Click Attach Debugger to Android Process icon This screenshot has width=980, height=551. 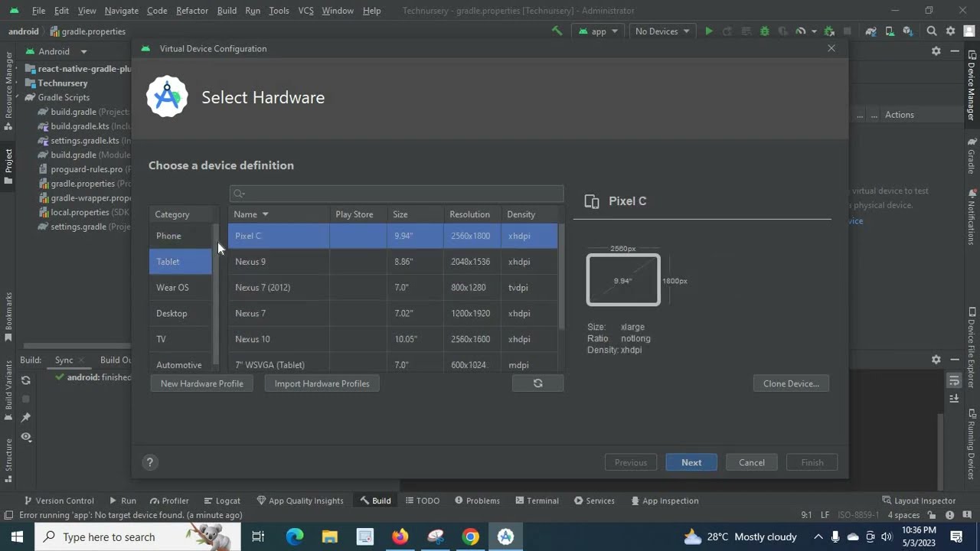829,31
